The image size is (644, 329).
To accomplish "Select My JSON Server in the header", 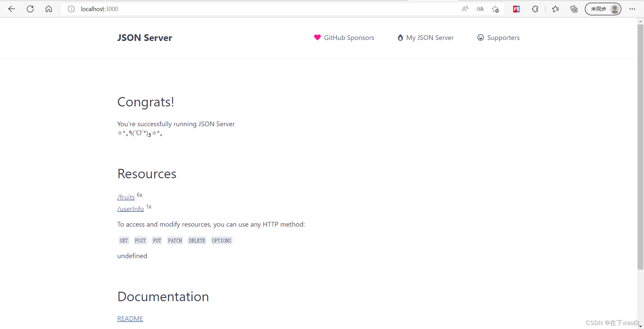I will pos(430,38).
